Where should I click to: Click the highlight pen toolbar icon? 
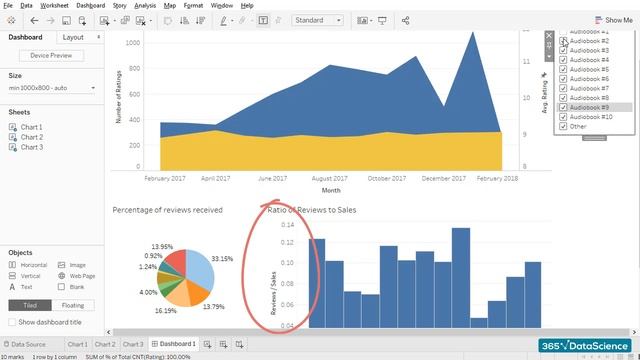(223, 20)
